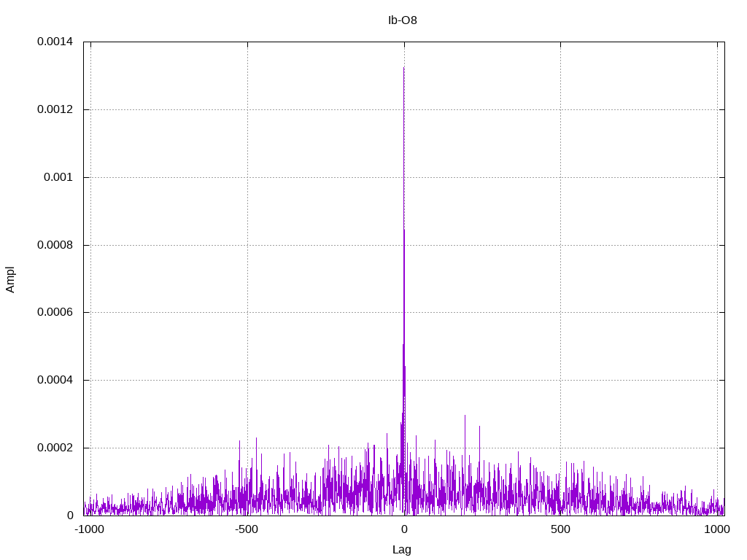Click the y-axis label "Ampl"
This screenshot has height=560, width=747.
click(10, 279)
